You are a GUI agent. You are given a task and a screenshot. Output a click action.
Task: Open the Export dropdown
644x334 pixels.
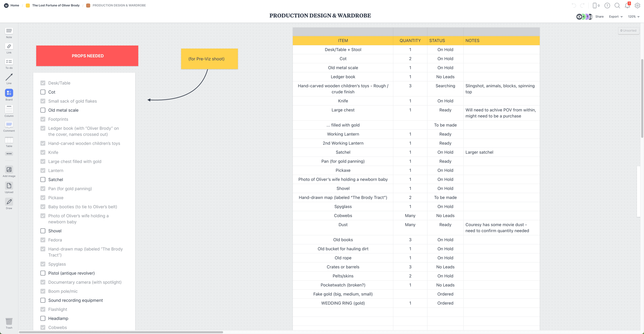coord(616,17)
